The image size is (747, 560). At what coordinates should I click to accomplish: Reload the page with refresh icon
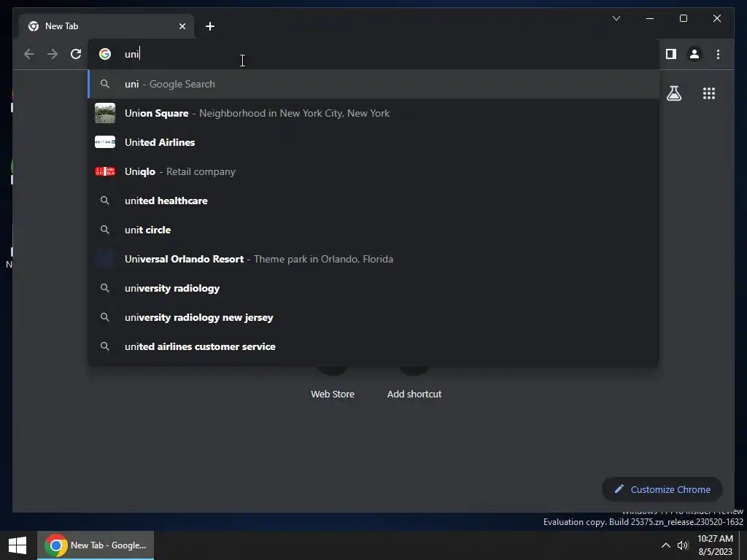click(x=76, y=54)
